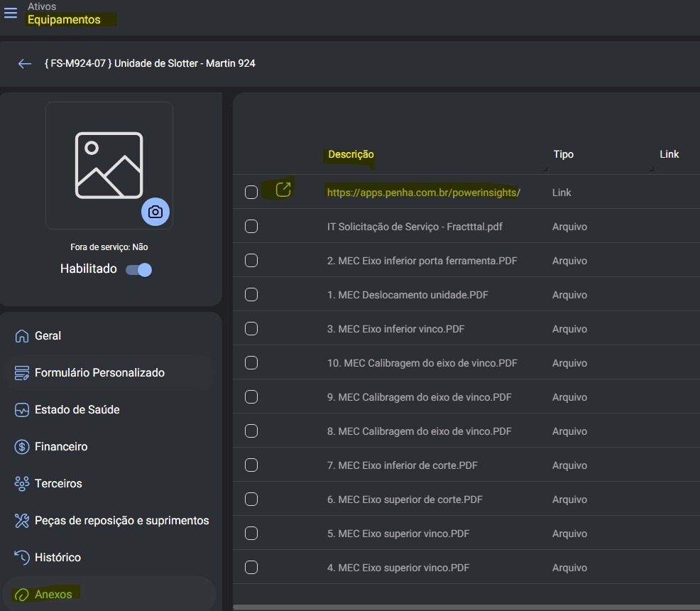700x611 pixels.
Task: Click '2. MEC Eixo inferior porta ferramenta.PDF'
Action: [x=422, y=261]
